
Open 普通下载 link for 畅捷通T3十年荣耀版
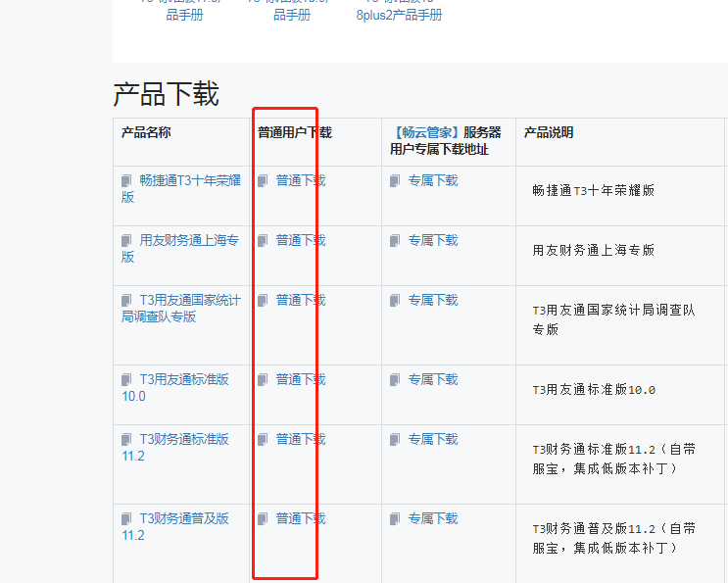pos(301,180)
